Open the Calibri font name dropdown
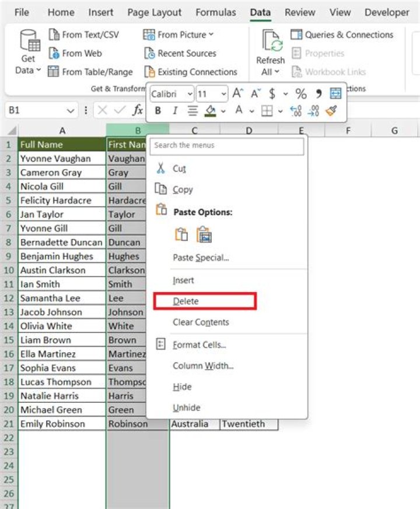This screenshot has width=420, height=509. tap(189, 93)
